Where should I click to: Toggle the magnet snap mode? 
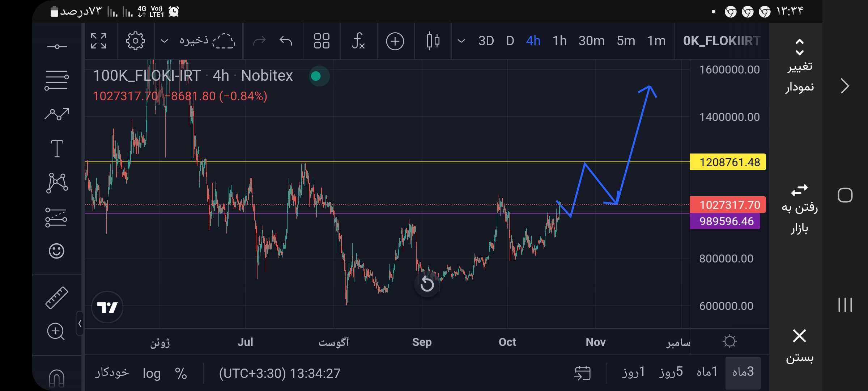coord(56,378)
